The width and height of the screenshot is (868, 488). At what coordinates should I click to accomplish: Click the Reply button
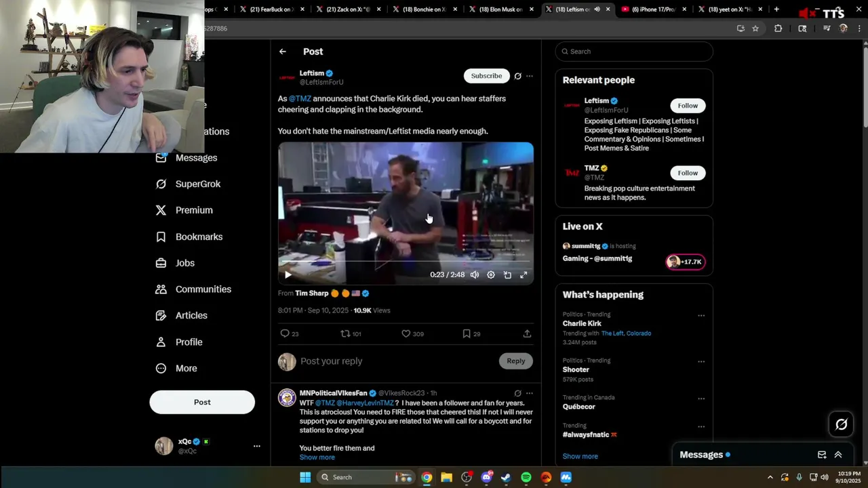[x=515, y=361]
